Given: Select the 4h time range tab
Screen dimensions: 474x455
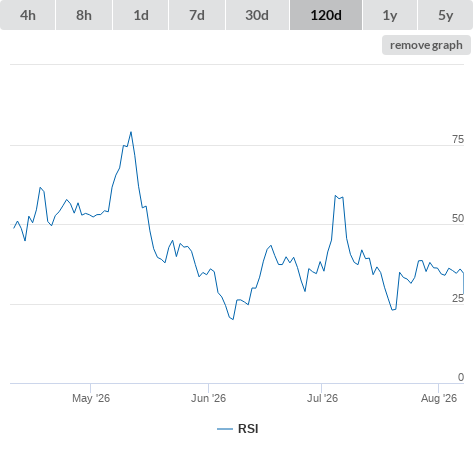Looking at the screenshot, I should click(x=27, y=15).
